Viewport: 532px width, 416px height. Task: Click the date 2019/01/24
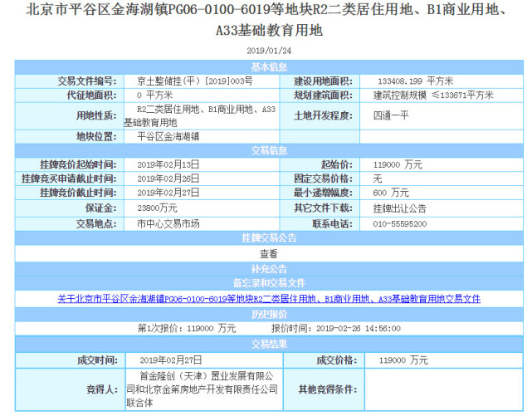point(269,51)
